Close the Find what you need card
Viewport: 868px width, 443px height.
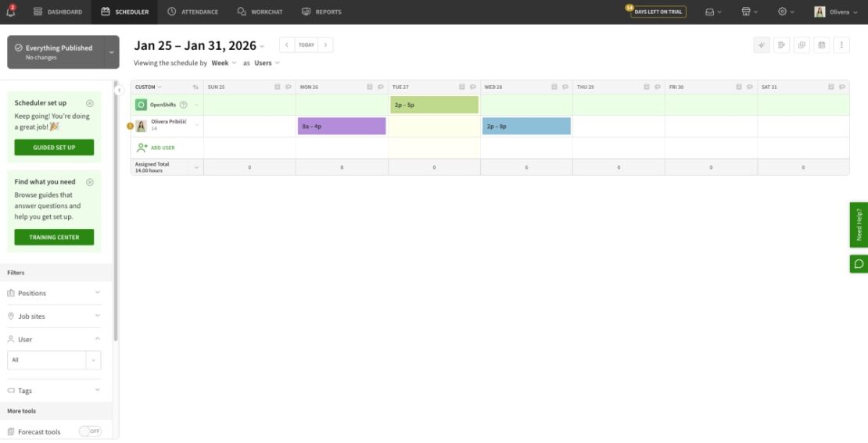[x=90, y=182]
